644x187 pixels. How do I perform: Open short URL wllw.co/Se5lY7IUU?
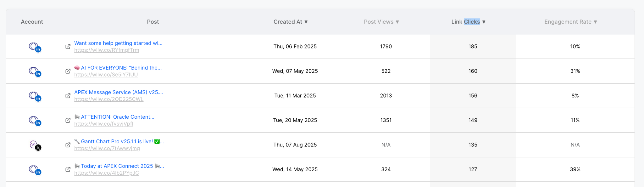click(106, 75)
